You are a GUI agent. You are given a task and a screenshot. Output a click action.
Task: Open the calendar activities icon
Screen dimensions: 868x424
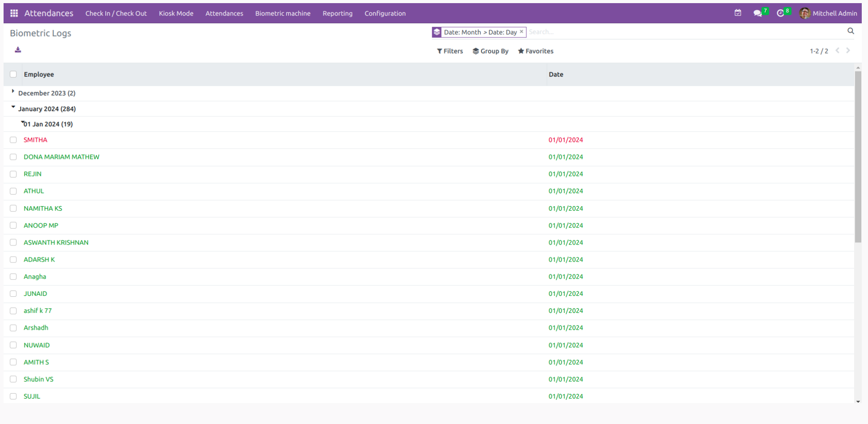click(x=737, y=13)
